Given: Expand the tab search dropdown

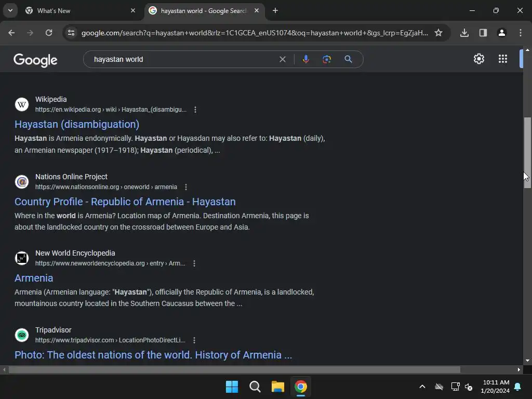Looking at the screenshot, I should pyautogui.click(x=10, y=10).
